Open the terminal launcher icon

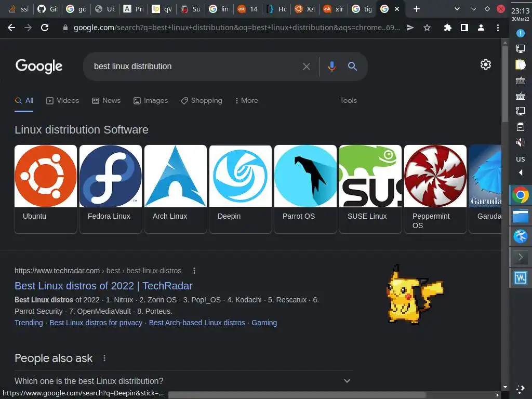coord(520,257)
